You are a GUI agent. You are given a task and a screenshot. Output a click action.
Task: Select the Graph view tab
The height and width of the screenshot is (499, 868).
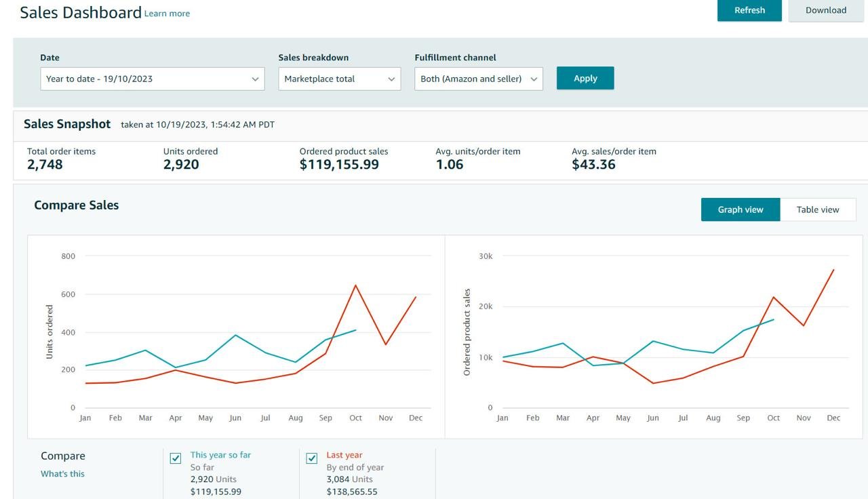[741, 209]
